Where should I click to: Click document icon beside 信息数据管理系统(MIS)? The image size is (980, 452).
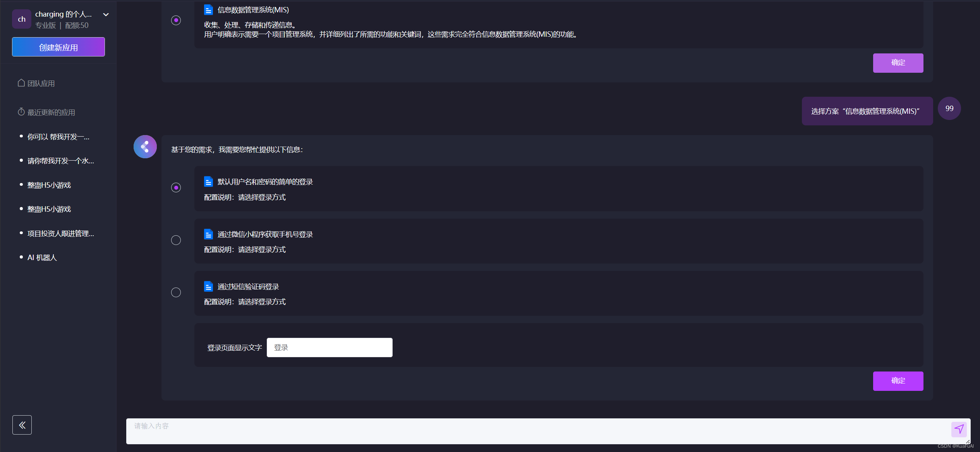(208, 10)
